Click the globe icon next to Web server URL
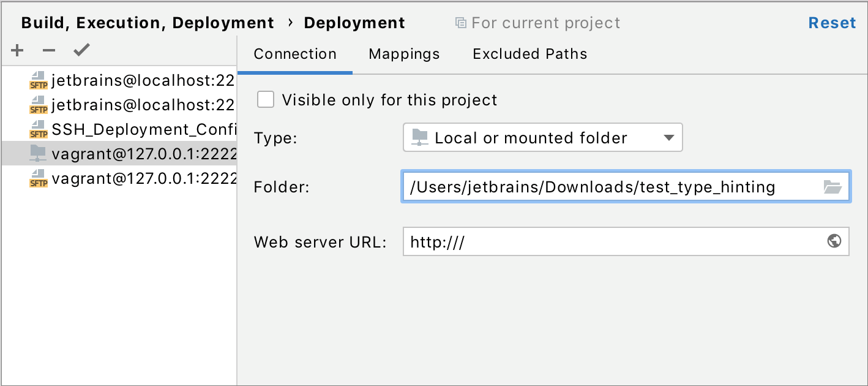Screen dimensions: 868x386 tap(834, 241)
